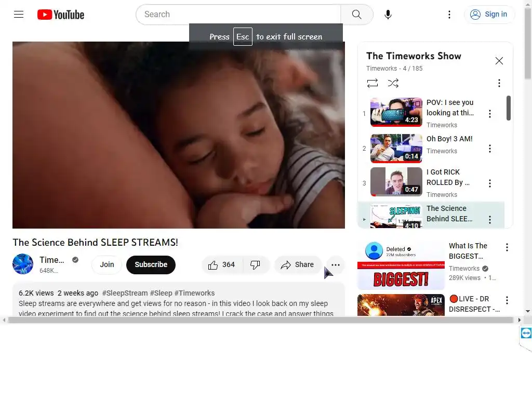Open options for 'I Got RICK ROLLED' video
The height and width of the screenshot is (399, 532).
click(x=489, y=183)
